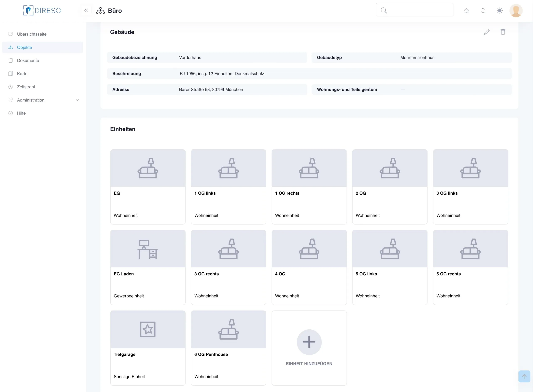Click the Tiefgarage star-frame icon
Screen dimensions: 533x392
[148, 329]
